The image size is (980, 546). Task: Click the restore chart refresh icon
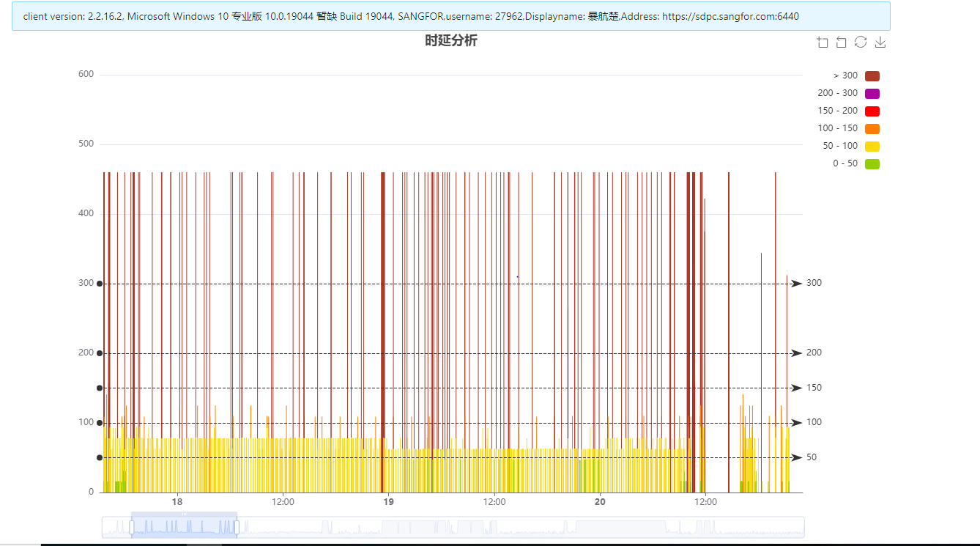pyautogui.click(x=861, y=43)
